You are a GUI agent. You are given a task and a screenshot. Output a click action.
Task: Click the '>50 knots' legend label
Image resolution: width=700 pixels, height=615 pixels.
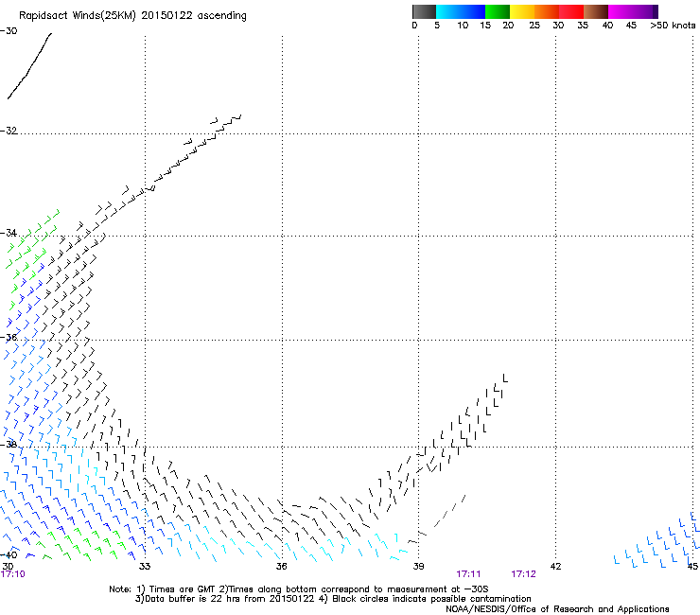coord(673,26)
